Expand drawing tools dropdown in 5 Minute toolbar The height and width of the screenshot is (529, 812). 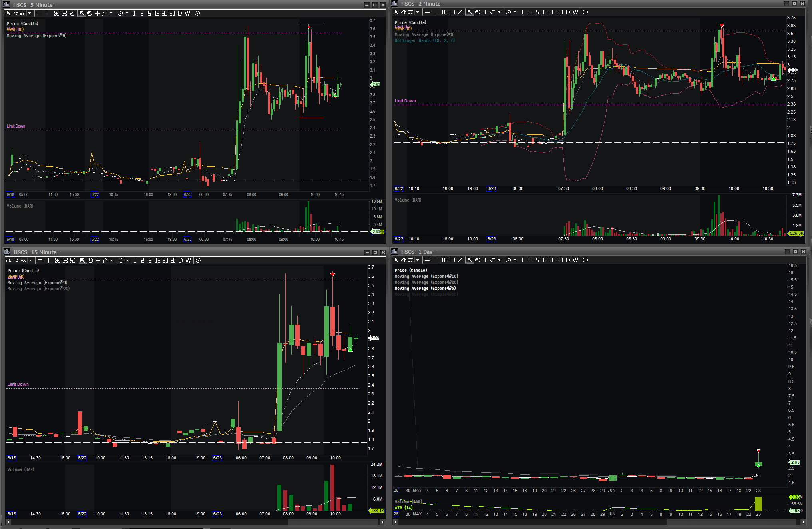click(111, 13)
